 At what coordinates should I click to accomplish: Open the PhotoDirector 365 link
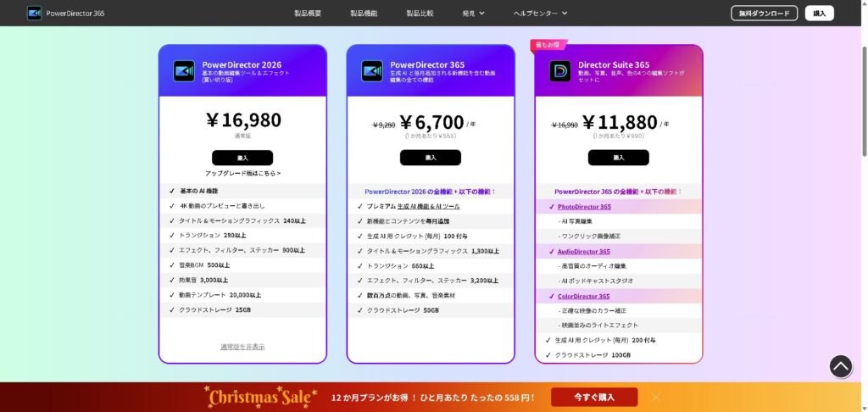pos(584,207)
